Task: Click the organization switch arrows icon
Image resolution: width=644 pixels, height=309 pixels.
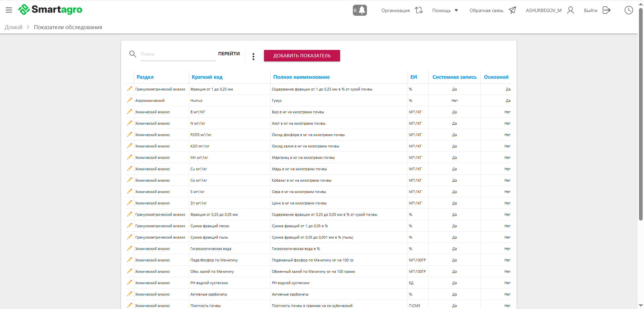Action: pyautogui.click(x=419, y=10)
